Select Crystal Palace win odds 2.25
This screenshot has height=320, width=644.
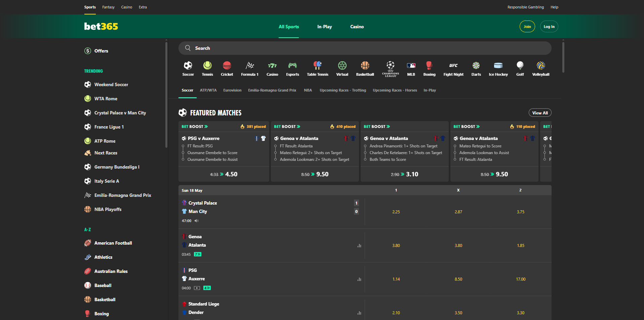[396, 212]
